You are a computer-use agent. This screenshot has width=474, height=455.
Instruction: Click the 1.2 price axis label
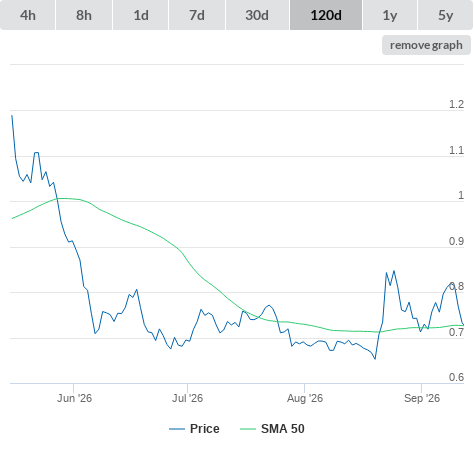click(456, 104)
